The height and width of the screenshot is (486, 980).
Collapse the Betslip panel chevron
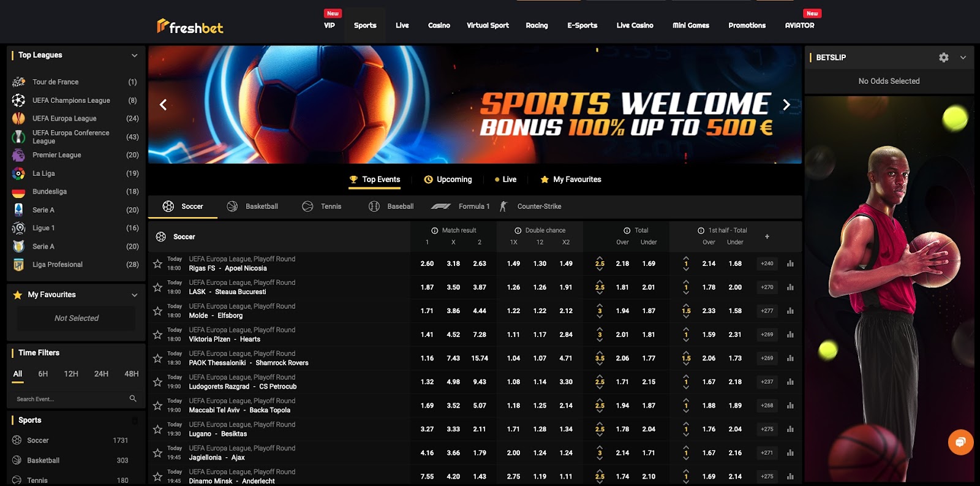point(963,58)
